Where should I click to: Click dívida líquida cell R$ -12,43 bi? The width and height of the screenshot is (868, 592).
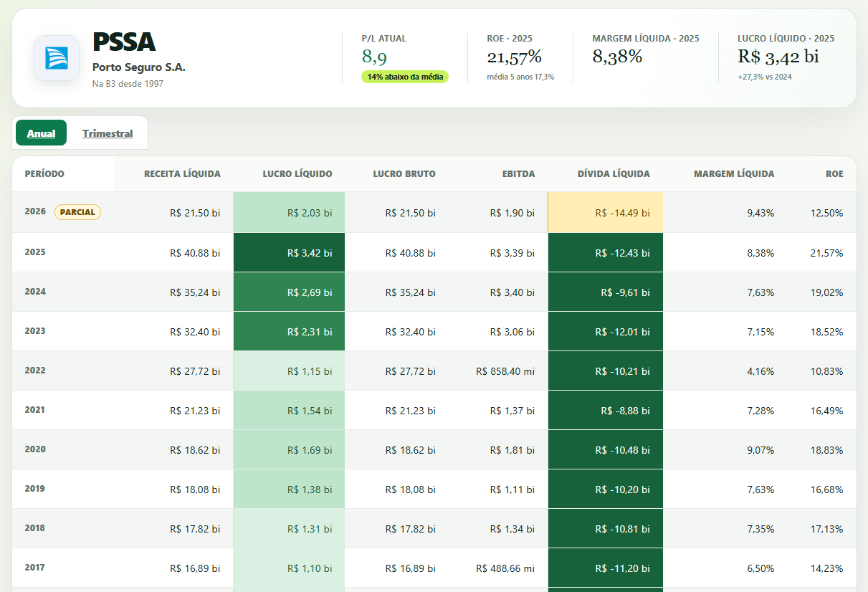tap(606, 252)
